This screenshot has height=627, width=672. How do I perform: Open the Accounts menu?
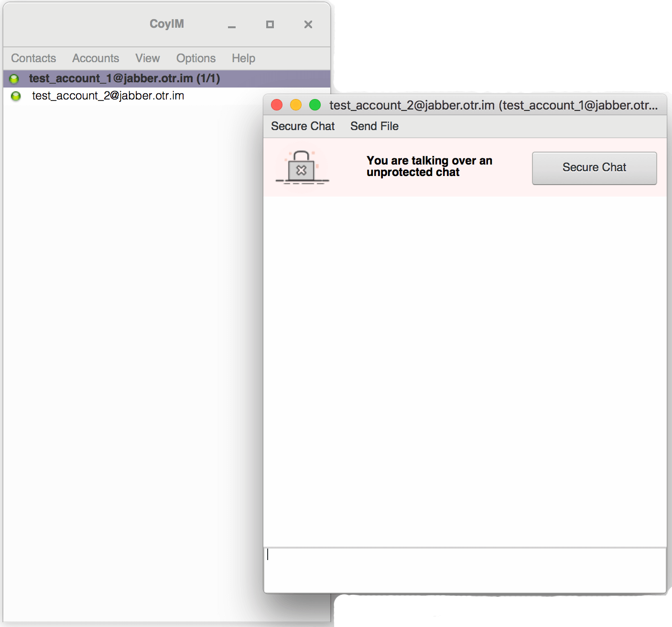tap(96, 58)
